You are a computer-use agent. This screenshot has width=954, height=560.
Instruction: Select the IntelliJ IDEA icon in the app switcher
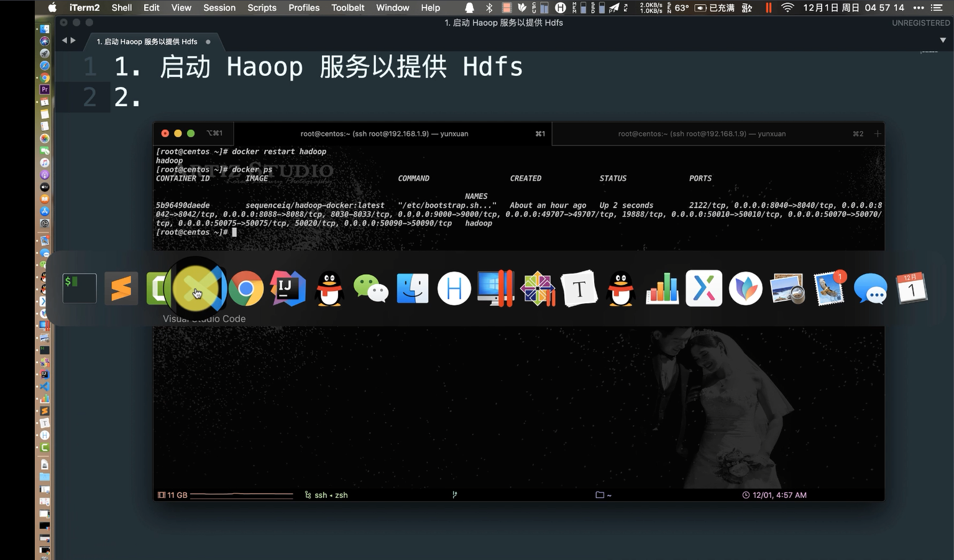288,288
